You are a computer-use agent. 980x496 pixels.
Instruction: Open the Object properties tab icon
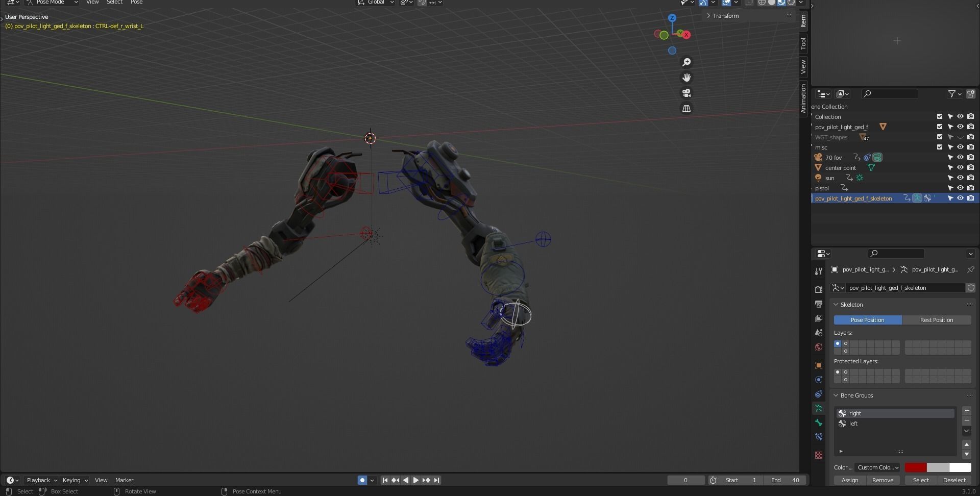819,365
